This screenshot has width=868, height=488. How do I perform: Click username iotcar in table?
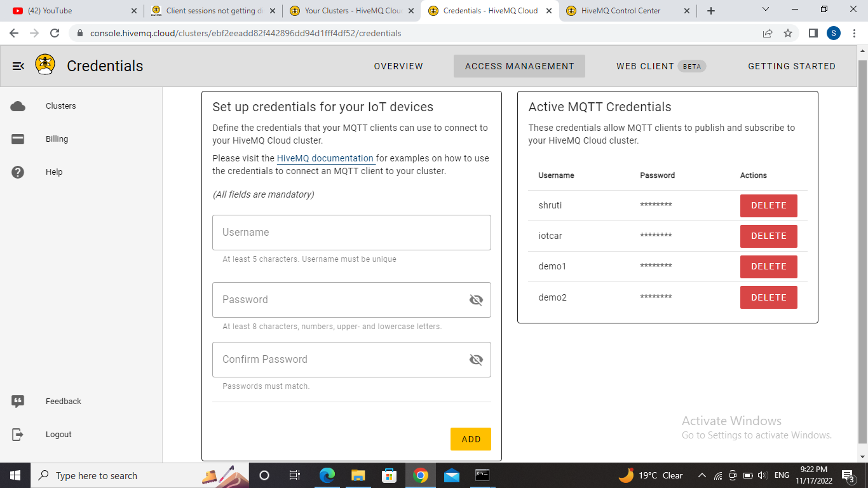550,236
